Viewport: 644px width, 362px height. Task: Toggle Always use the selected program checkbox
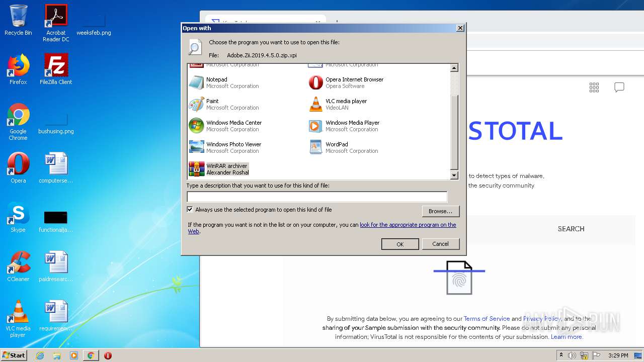[190, 210]
